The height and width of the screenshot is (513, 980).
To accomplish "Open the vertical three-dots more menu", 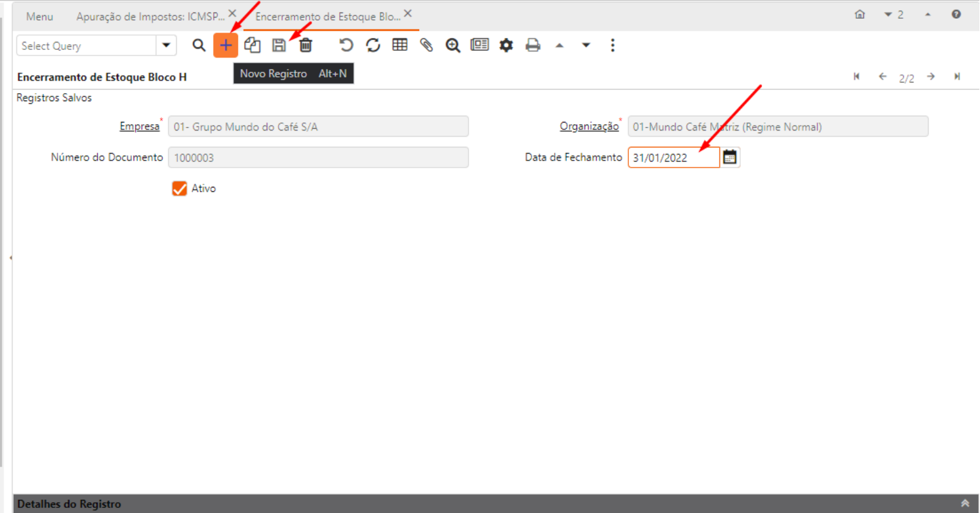I will [612, 46].
